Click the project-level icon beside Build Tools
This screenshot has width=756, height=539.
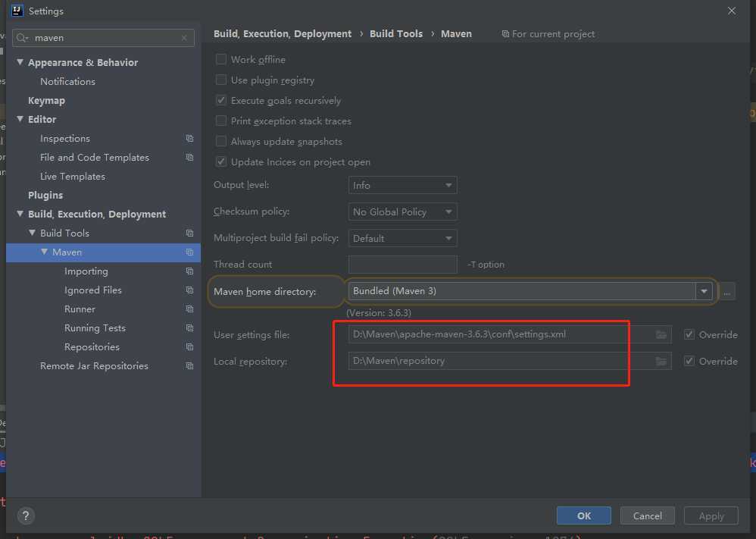point(189,233)
